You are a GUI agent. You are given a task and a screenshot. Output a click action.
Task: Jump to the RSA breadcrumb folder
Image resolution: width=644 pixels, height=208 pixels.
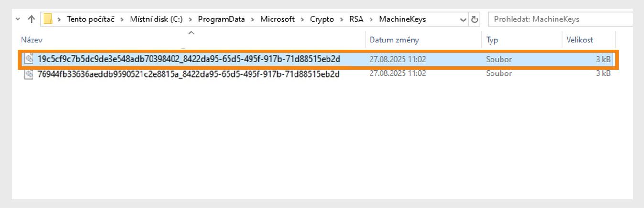click(356, 20)
